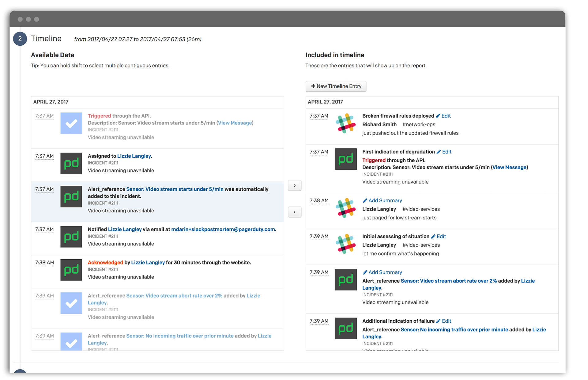
Task: Edit Initial assessing of situation summary
Action: pos(439,236)
